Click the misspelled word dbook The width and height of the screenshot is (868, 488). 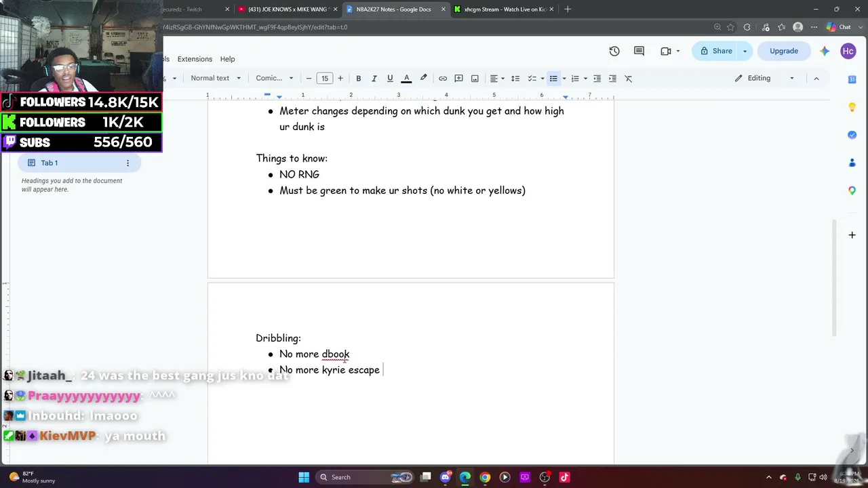tap(336, 354)
